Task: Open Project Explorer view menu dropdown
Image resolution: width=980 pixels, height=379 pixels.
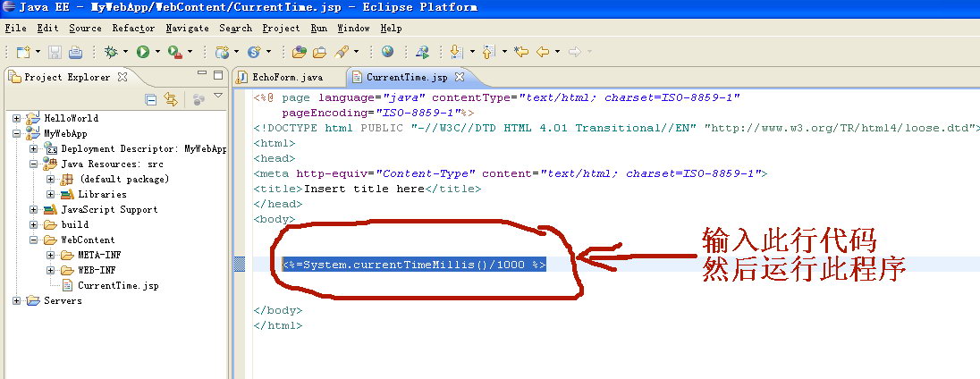Action: 217,97
